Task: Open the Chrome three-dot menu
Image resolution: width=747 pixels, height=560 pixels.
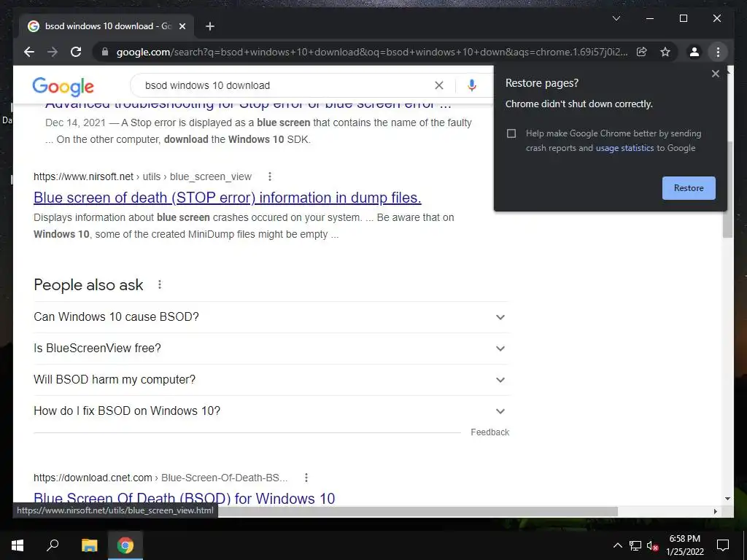Action: [x=718, y=52]
